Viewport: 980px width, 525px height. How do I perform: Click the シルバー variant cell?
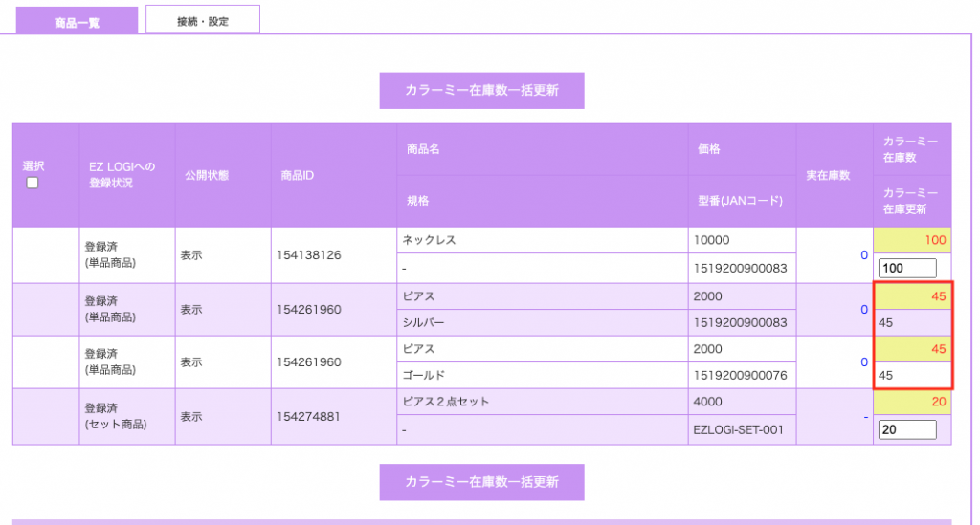click(542, 323)
